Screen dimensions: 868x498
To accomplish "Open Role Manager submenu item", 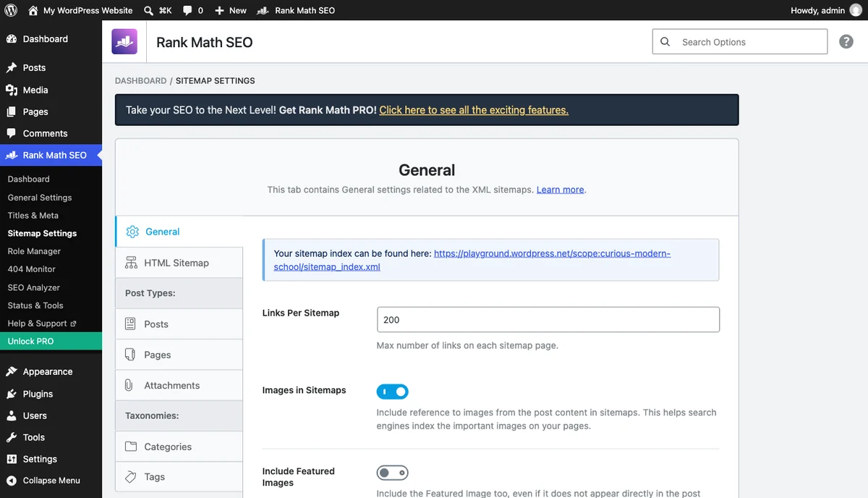I will tap(51, 251).
